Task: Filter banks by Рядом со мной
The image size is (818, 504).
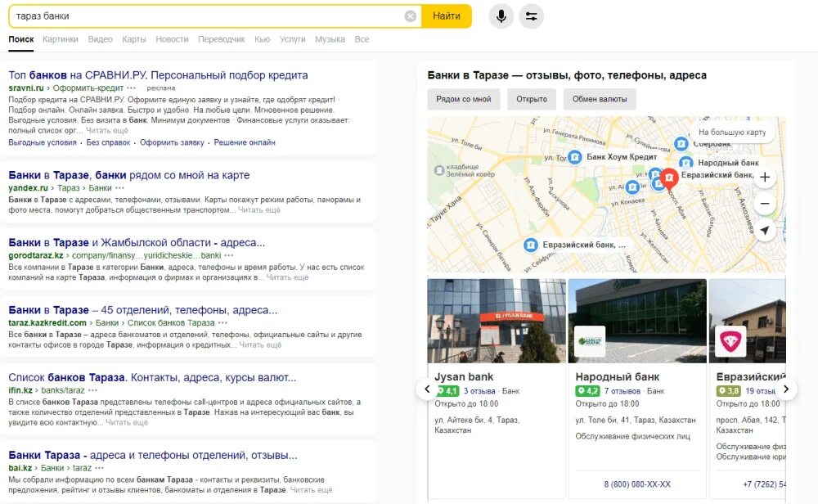Action: point(464,99)
